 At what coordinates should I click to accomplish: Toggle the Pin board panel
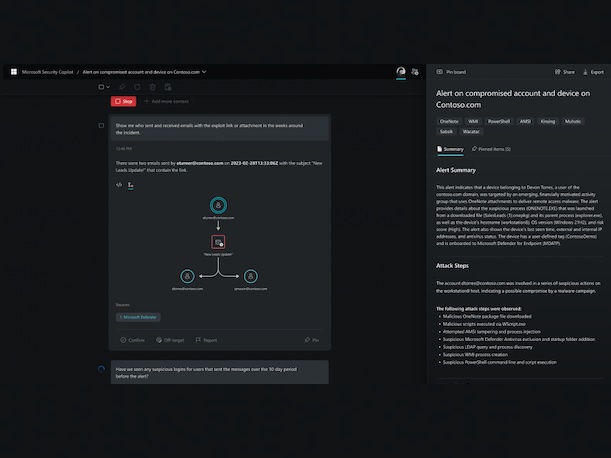point(451,72)
